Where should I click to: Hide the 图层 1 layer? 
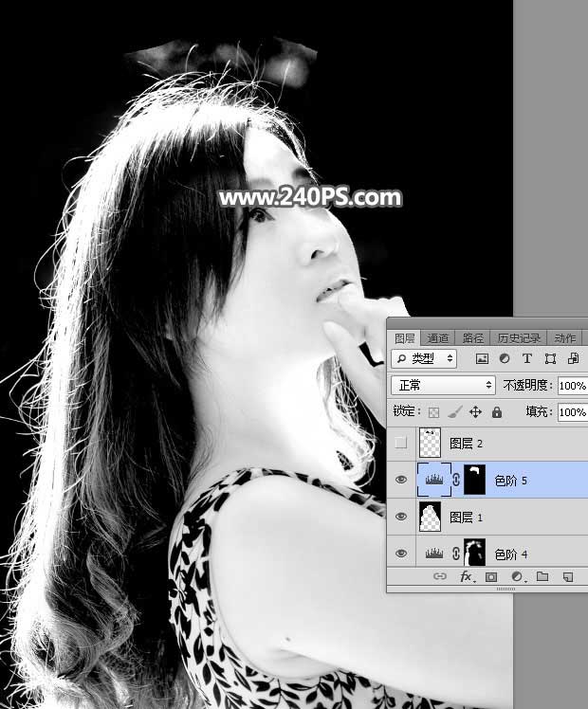click(x=401, y=517)
